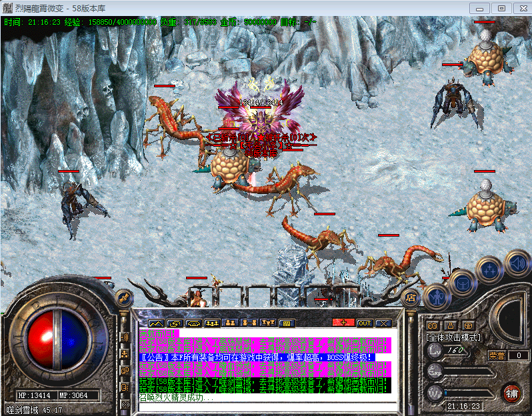Image resolution: width=532 pixels, height=416 pixels.
Task: Click the two linked people icon above chat
Action: [x=249, y=323]
